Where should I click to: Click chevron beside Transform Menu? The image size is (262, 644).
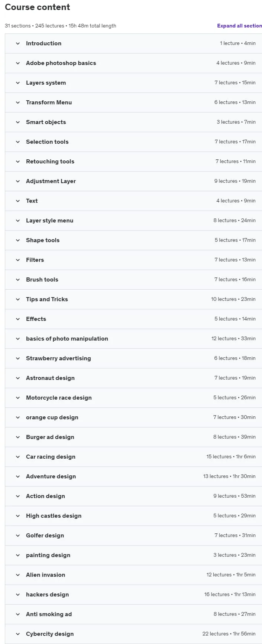click(x=18, y=103)
